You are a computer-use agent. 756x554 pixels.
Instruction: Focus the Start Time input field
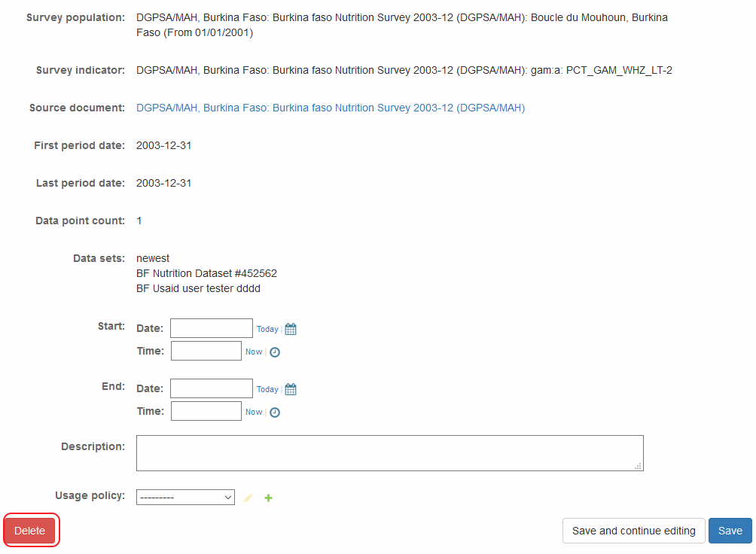206,351
